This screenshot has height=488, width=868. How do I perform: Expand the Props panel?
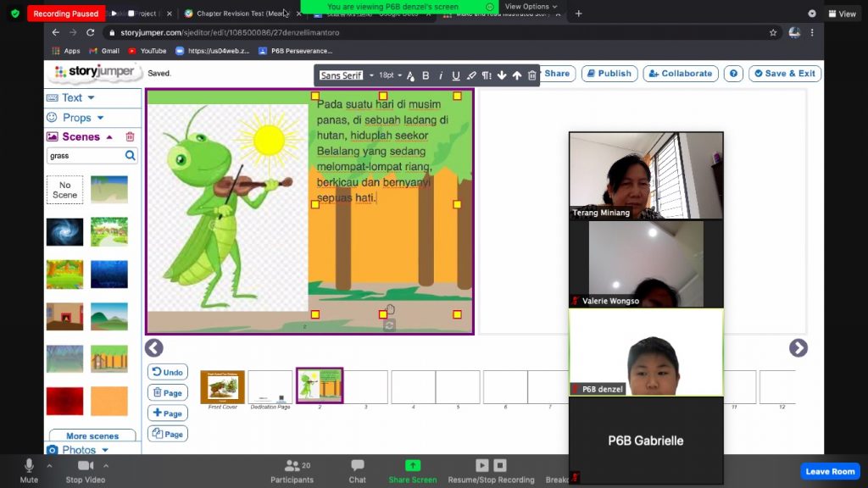coord(76,118)
